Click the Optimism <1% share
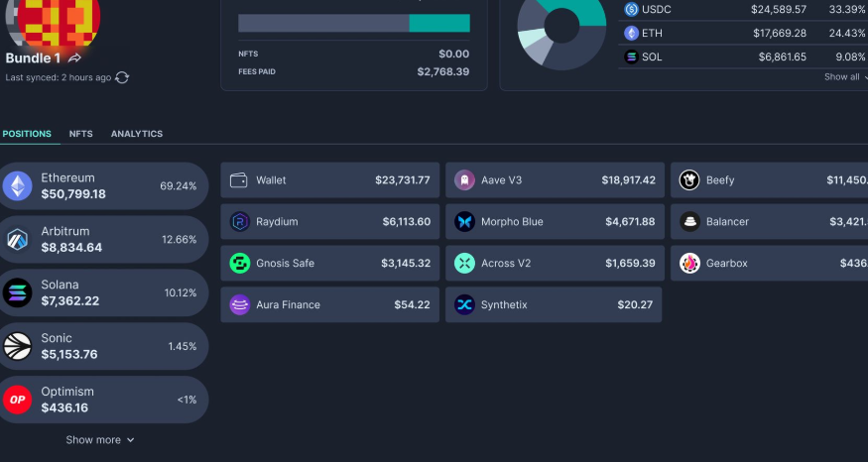Image resolution: width=868 pixels, height=462 pixels. point(187,400)
